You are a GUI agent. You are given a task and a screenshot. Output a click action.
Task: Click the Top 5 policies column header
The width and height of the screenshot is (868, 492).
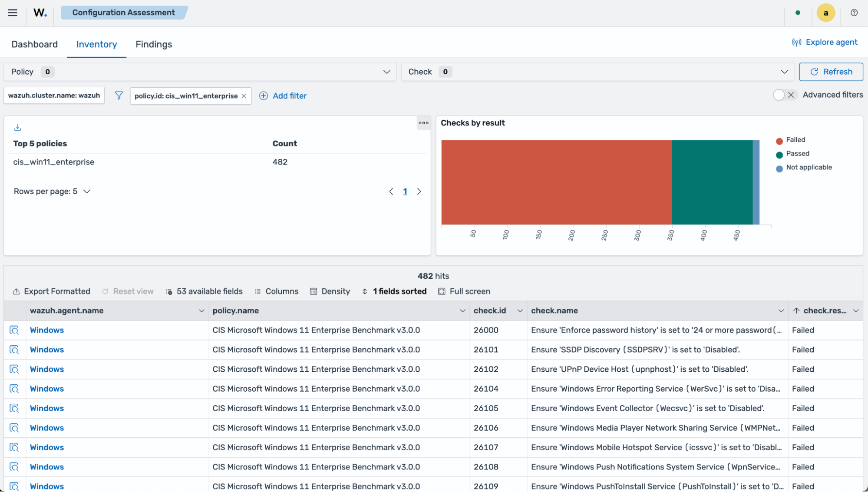[x=40, y=144]
